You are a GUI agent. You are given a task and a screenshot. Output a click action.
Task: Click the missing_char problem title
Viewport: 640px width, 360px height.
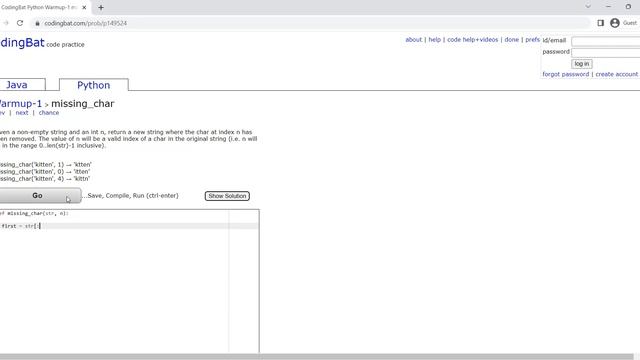(82, 104)
